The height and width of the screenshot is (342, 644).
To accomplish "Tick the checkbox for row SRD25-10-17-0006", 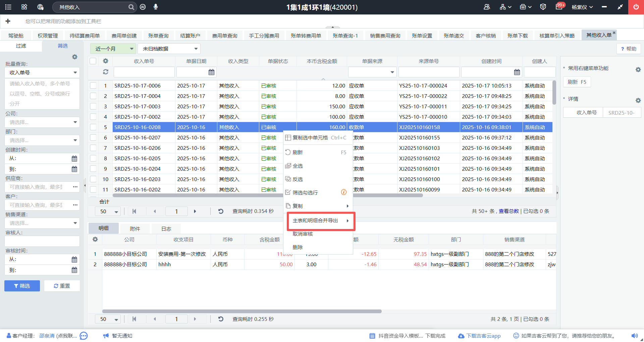I will click(93, 86).
